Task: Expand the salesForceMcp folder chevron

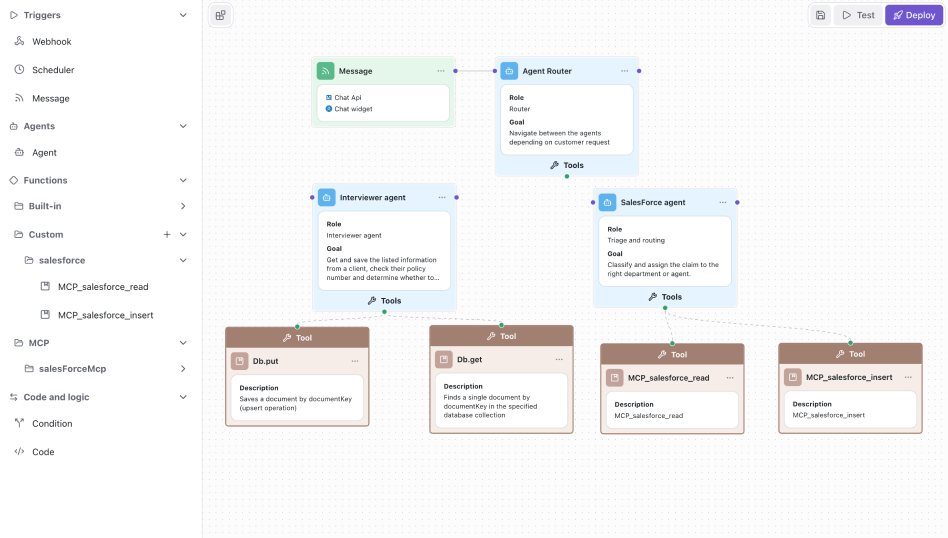Action: coord(183,369)
